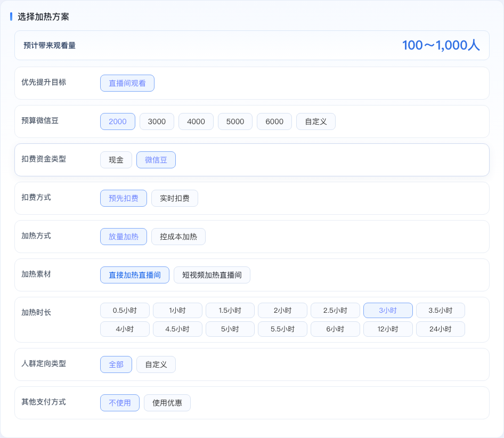The height and width of the screenshot is (438, 504).
Task: Click the 预计带来观看量 label
Action: [50, 45]
